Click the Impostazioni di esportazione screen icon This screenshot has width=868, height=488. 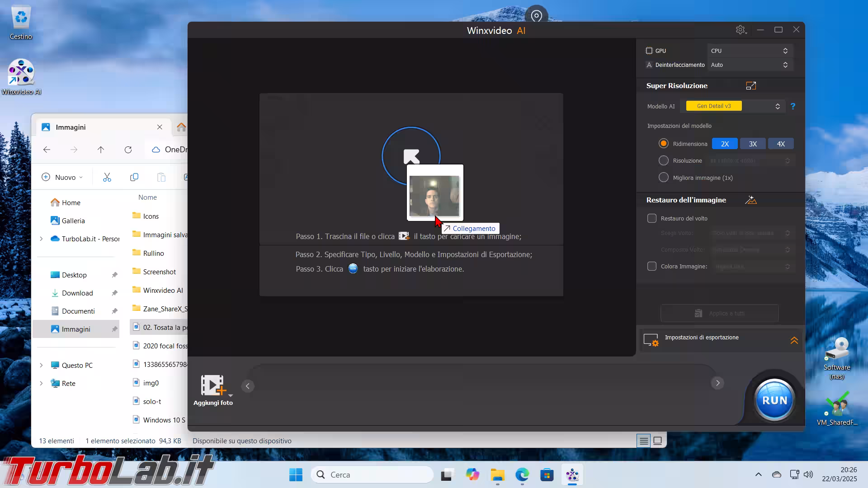pos(651,340)
